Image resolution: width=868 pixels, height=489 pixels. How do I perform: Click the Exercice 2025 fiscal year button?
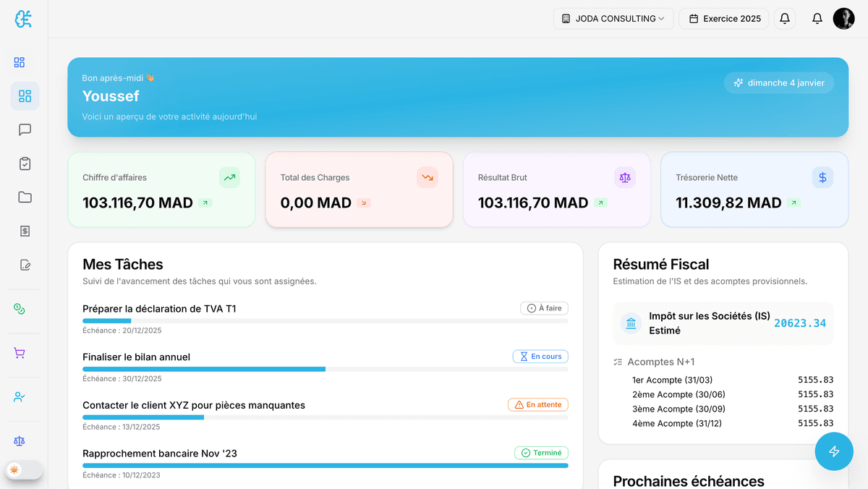725,19
